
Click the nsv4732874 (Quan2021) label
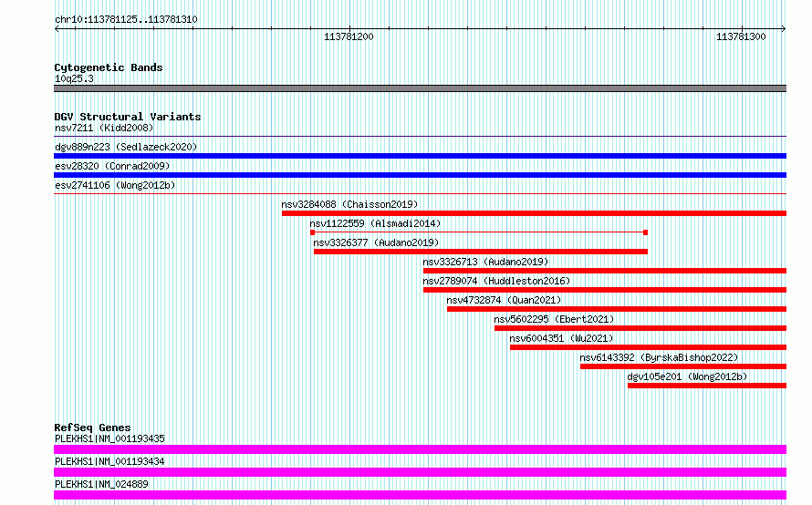tap(504, 300)
